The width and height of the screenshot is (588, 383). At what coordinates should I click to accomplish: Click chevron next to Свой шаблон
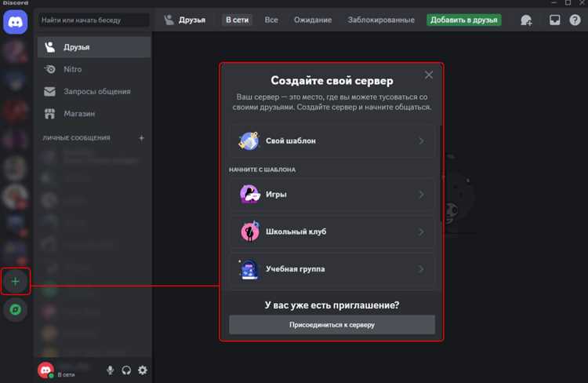click(421, 140)
